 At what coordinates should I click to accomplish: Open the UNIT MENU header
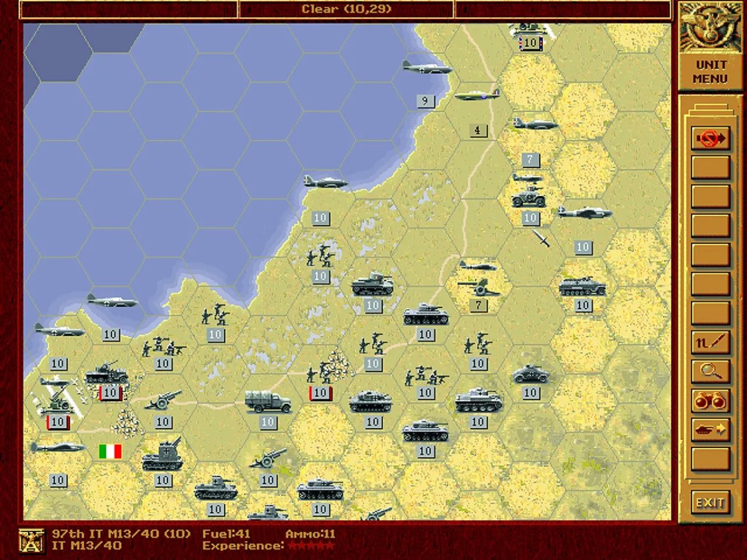coord(710,72)
